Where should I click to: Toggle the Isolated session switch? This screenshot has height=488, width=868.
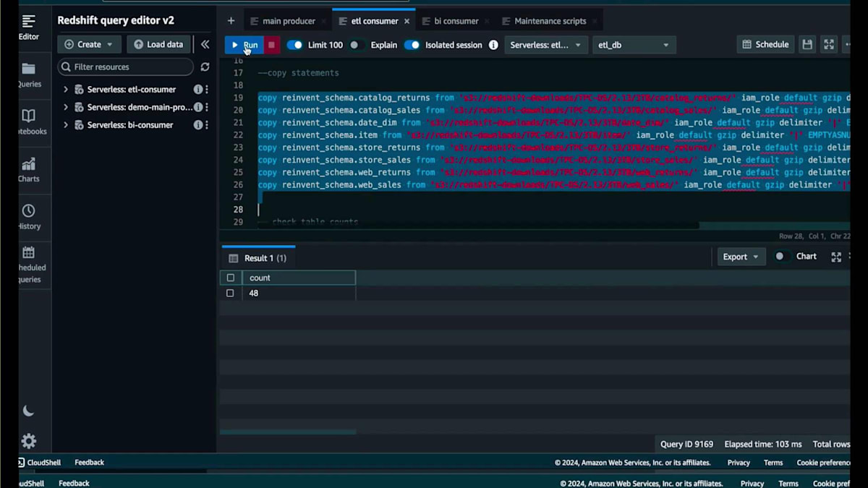point(412,45)
